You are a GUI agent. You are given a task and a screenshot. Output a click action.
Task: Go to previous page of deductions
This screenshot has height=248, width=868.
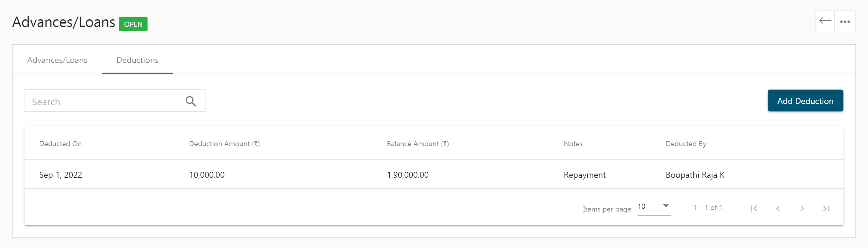click(x=778, y=209)
